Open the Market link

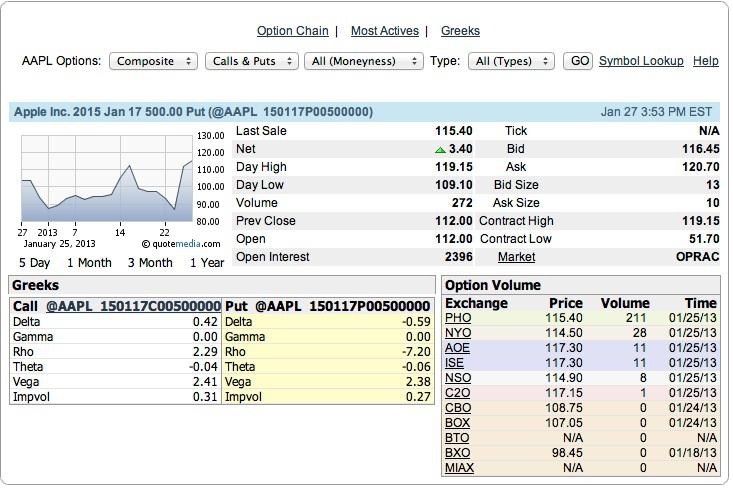516,257
